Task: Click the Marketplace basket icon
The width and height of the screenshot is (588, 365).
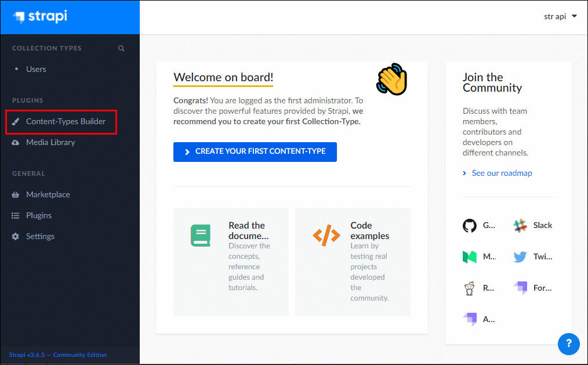Action: coord(16,195)
